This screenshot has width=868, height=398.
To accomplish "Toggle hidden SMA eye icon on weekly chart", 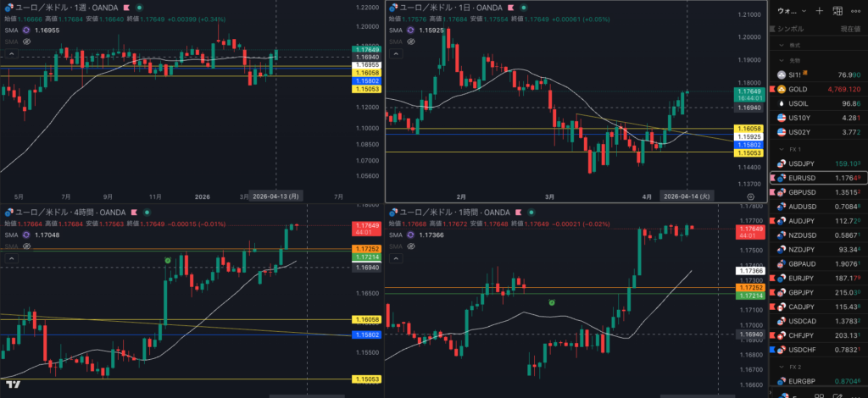I will click(x=25, y=41).
